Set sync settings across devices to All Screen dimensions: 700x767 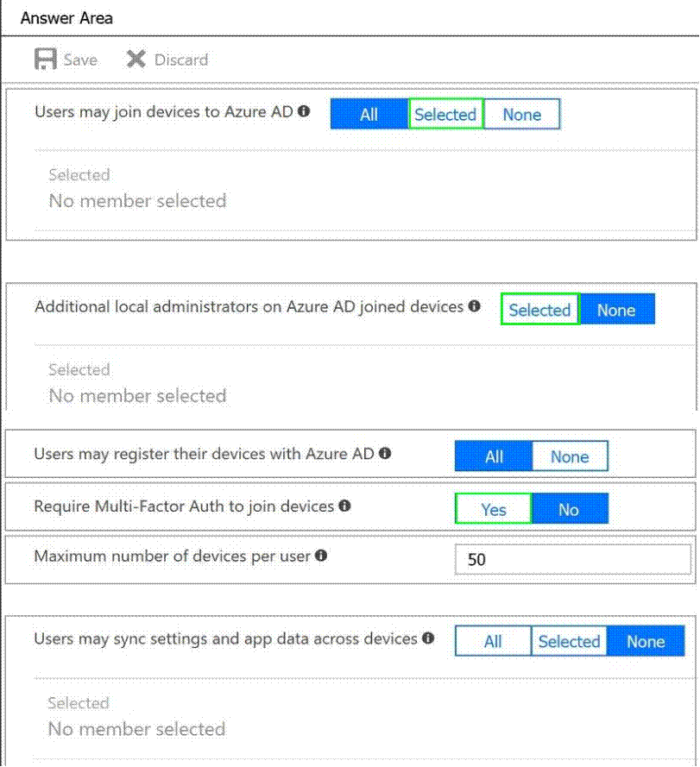tap(493, 641)
